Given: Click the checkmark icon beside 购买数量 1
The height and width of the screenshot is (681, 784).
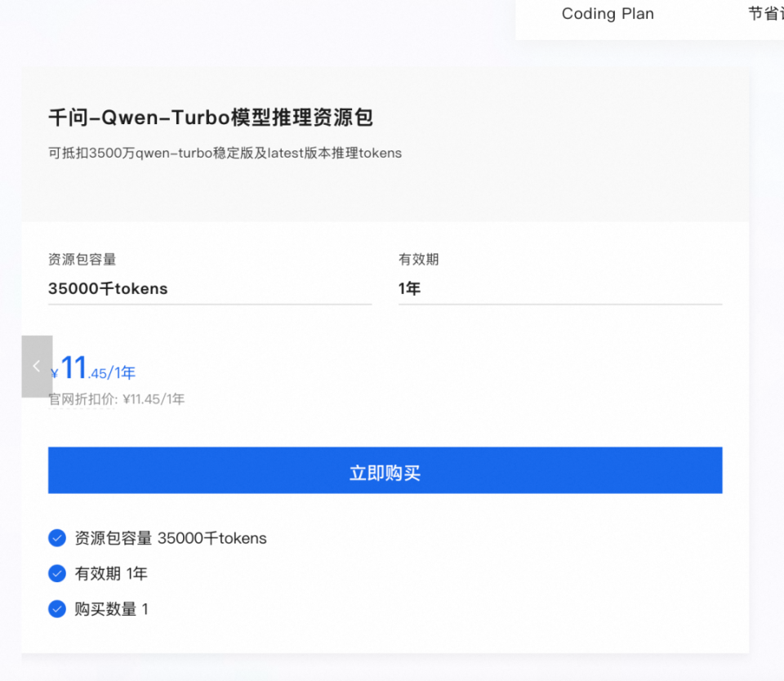Looking at the screenshot, I should (57, 608).
